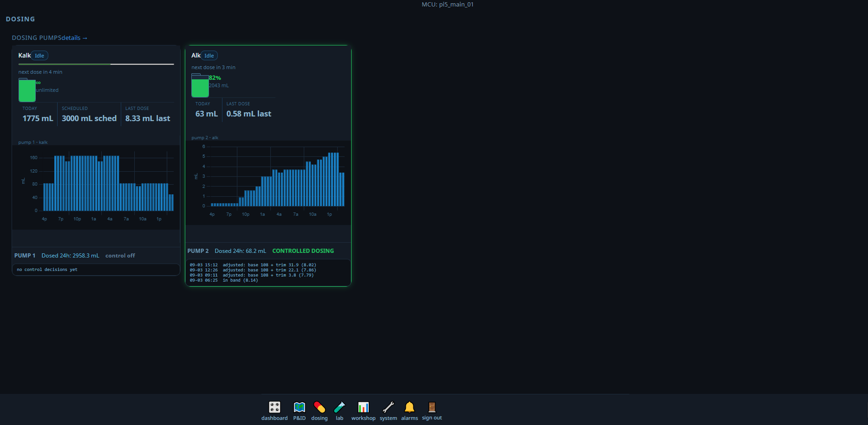Open the dashboard icon in bottom nav
This screenshot has width=868, height=425.
coord(274,407)
